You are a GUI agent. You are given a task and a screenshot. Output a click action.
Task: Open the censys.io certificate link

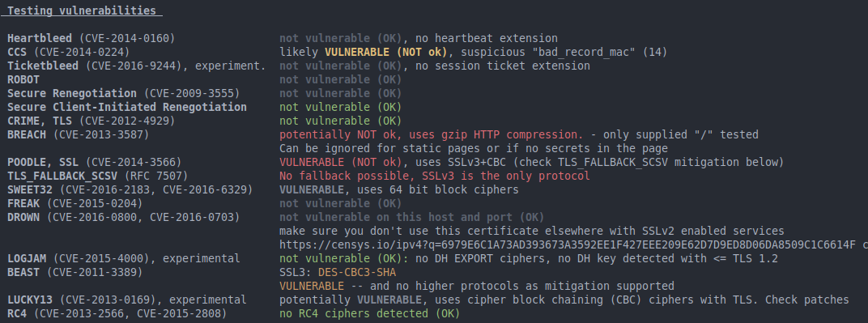pos(568,245)
